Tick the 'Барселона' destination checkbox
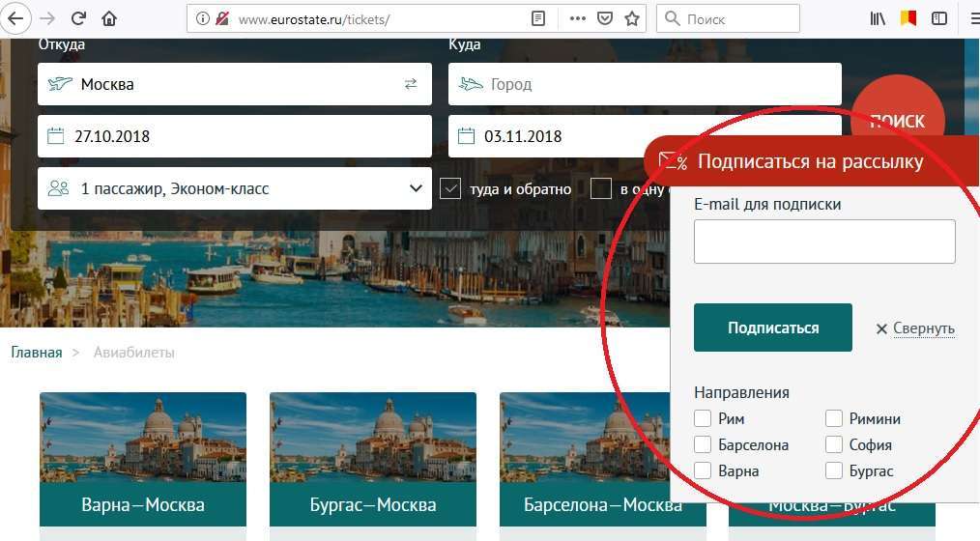This screenshot has width=980, height=541. (704, 444)
